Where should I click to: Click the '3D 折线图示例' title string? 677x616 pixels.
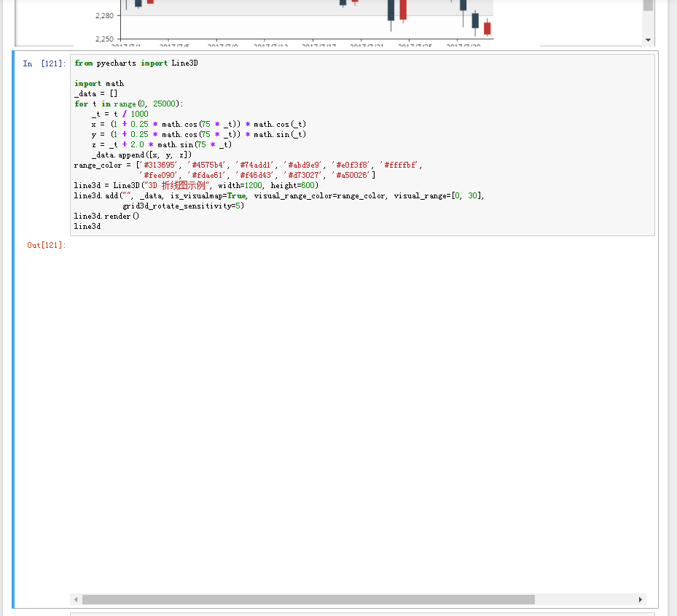click(x=177, y=185)
